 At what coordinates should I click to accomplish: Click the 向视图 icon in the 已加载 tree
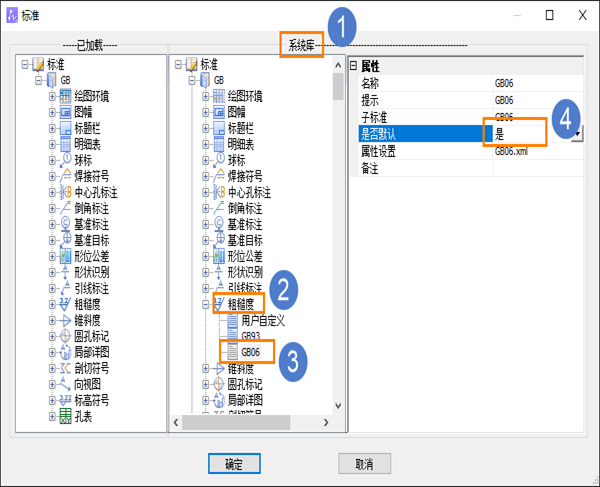[65, 384]
